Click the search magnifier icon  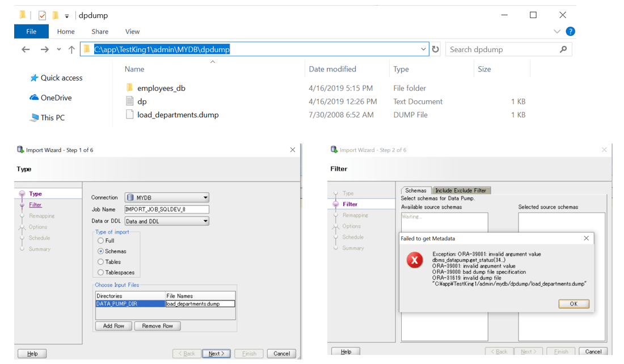(563, 49)
